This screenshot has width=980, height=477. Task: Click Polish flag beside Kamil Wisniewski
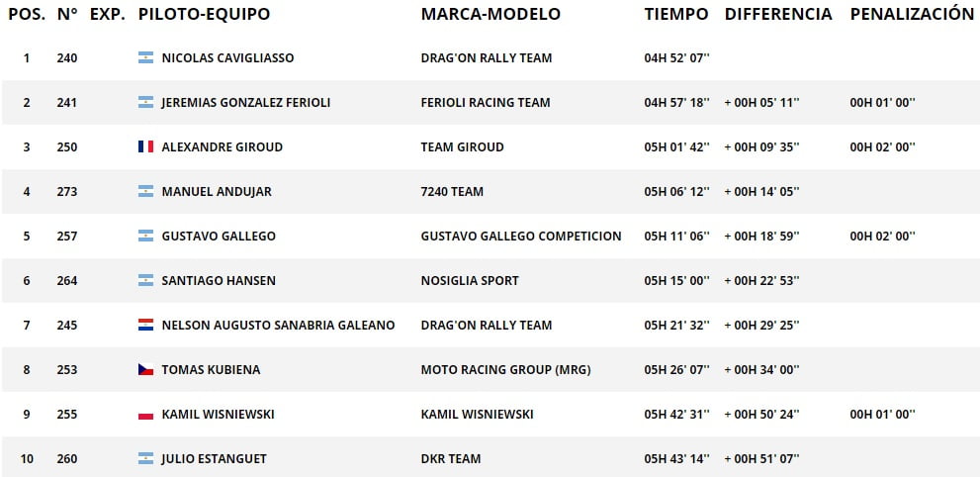pyautogui.click(x=145, y=415)
